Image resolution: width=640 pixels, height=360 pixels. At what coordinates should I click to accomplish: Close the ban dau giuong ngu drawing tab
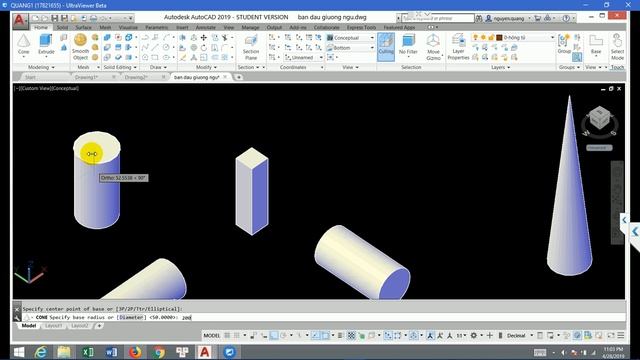click(225, 77)
